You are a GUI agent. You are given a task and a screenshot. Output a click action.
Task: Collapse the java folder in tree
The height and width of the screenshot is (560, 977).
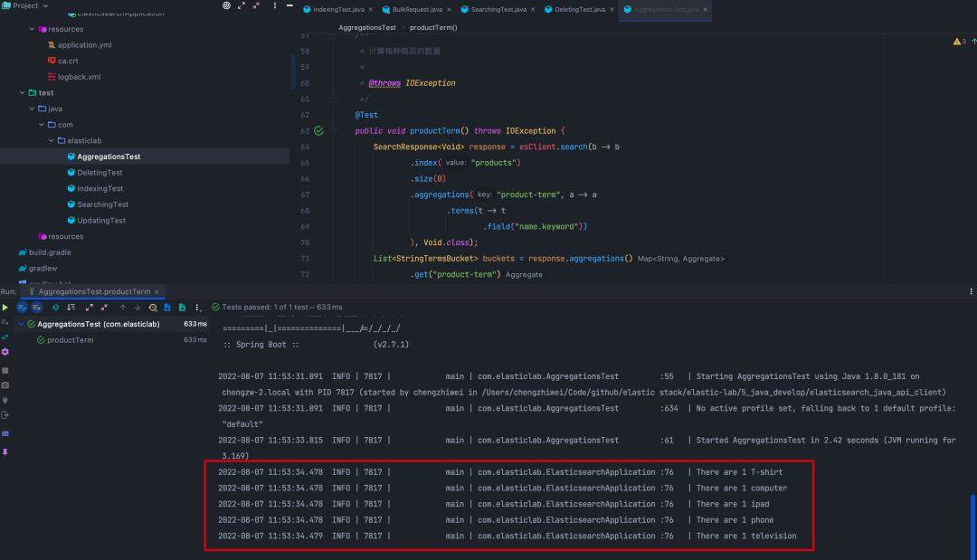32,109
